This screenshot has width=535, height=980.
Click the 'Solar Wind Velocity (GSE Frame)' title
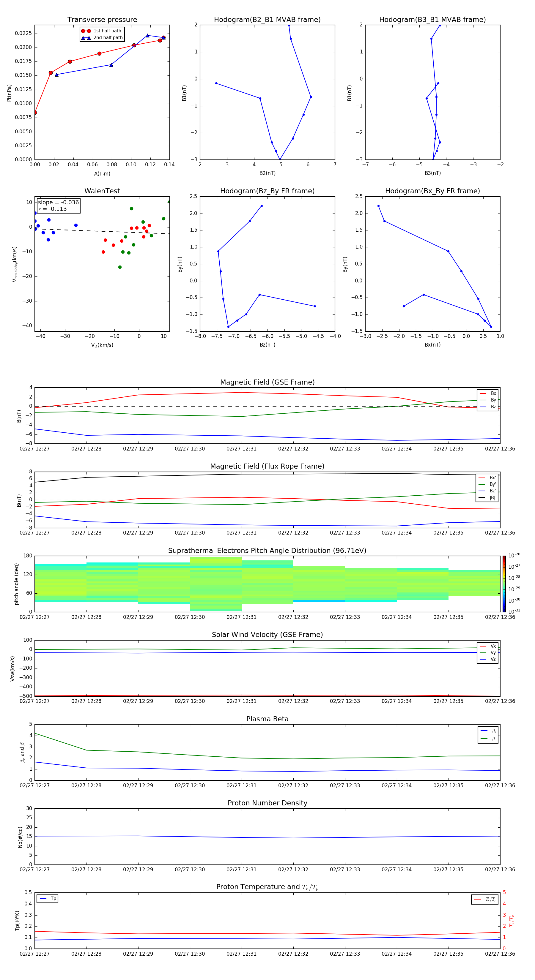coord(267,635)
